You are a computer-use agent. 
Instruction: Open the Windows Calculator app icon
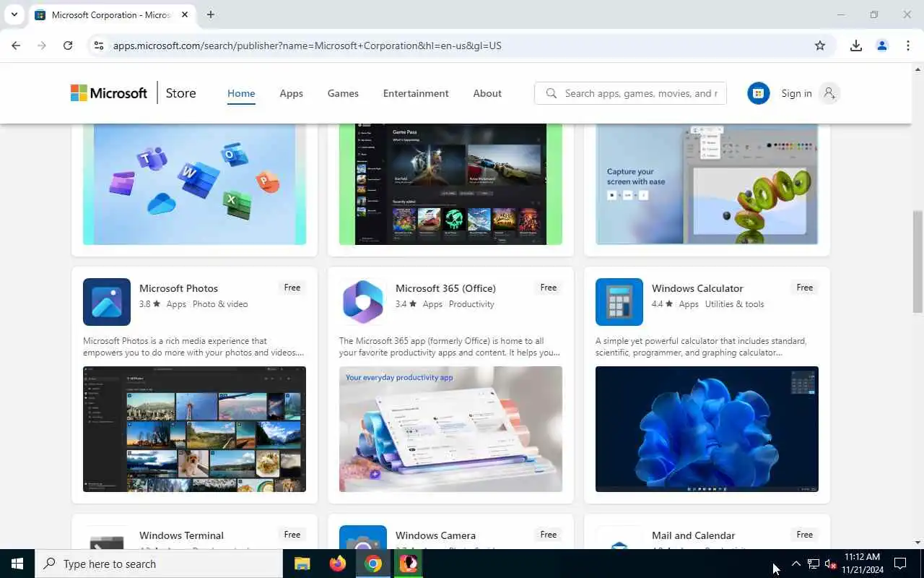(619, 302)
